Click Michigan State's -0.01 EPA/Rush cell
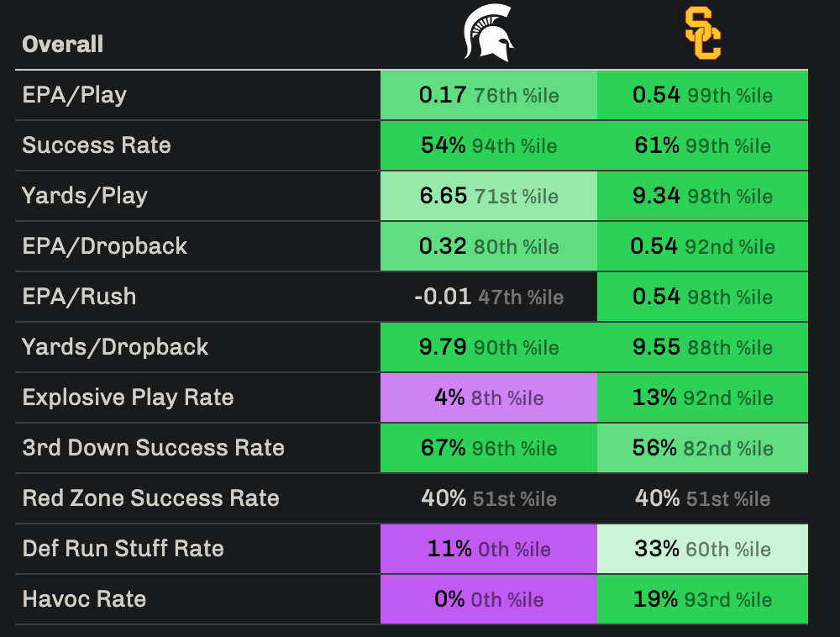The height and width of the screenshot is (637, 840). 489,297
